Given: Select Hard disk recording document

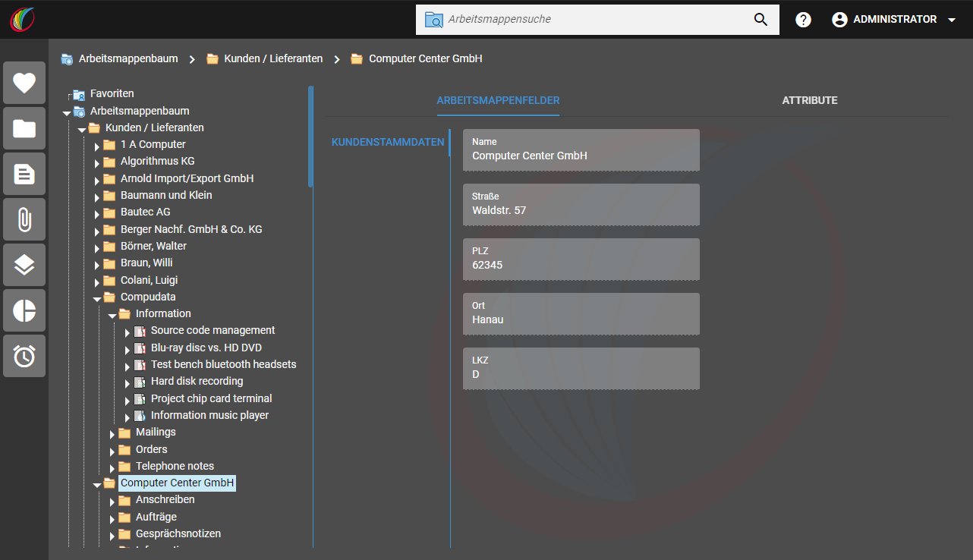Looking at the screenshot, I should coord(197,381).
